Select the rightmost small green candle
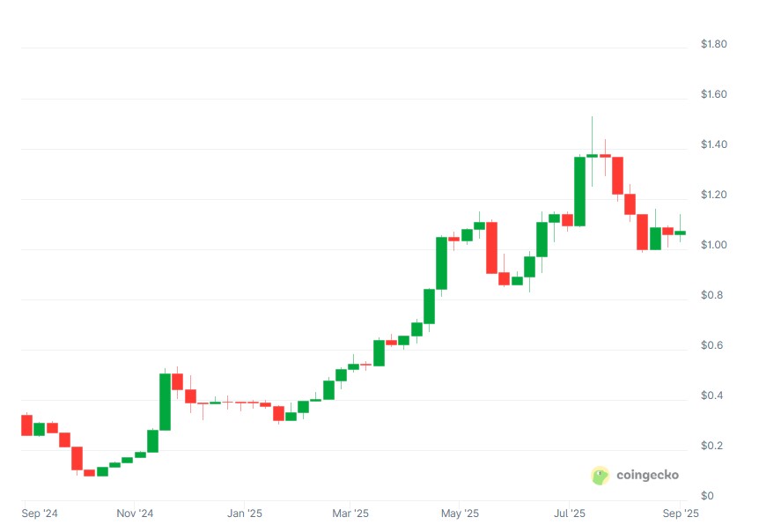 click(681, 233)
